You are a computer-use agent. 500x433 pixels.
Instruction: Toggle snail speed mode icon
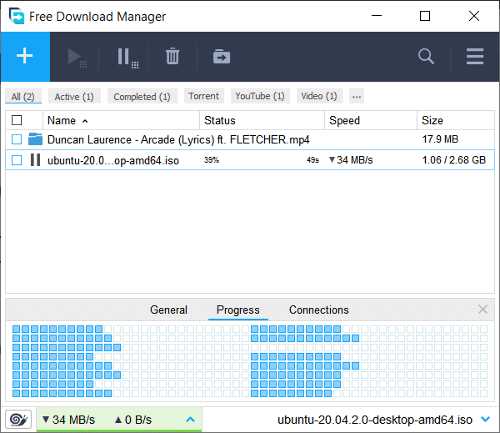click(19, 419)
